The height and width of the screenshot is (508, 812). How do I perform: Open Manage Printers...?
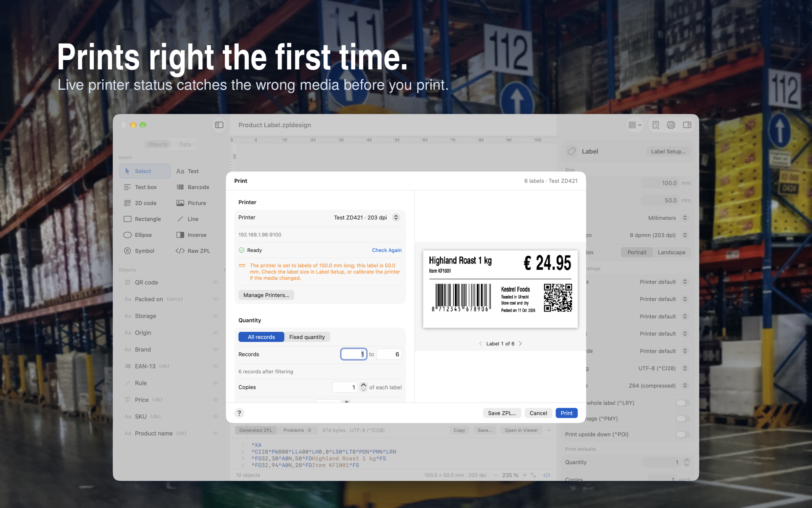(x=266, y=295)
